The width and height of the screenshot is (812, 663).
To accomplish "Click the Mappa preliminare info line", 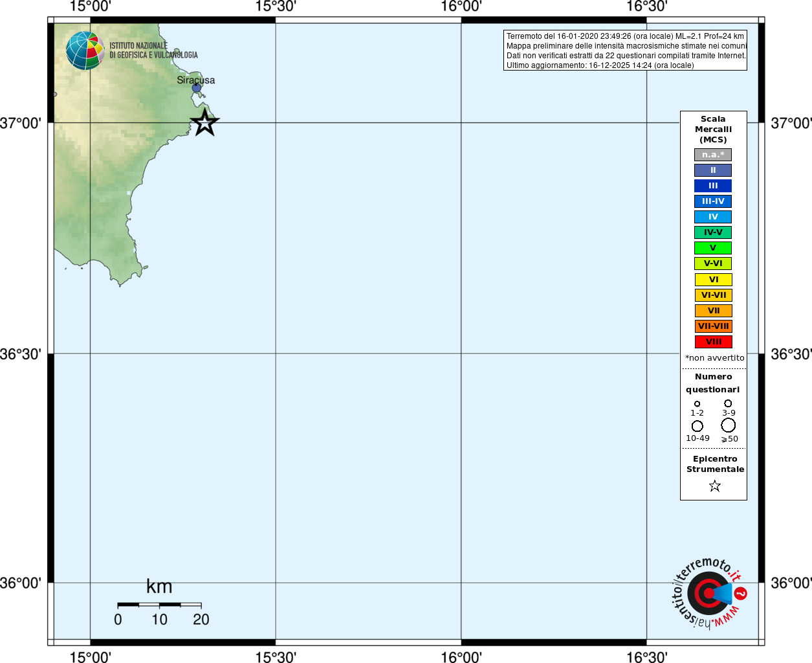I will tap(626, 46).
